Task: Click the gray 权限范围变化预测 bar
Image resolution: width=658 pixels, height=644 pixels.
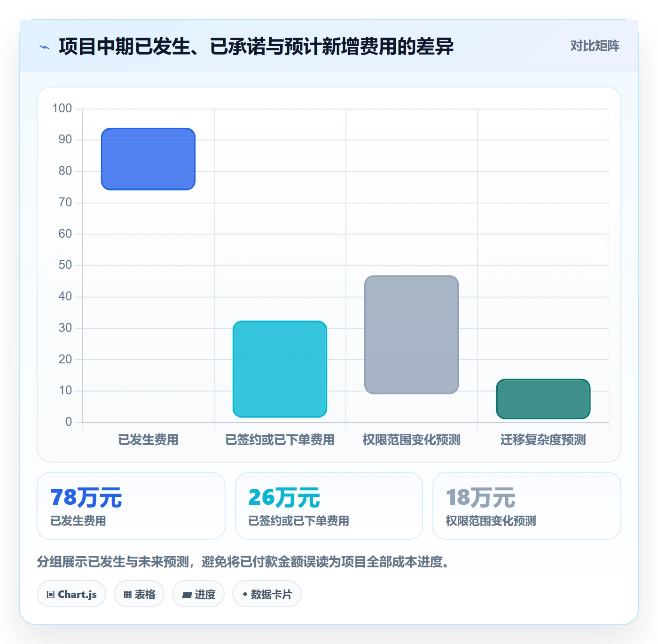Action: (x=411, y=335)
